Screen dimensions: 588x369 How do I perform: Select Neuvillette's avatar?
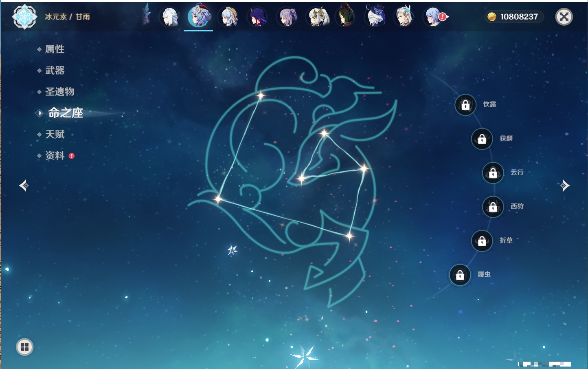404,17
